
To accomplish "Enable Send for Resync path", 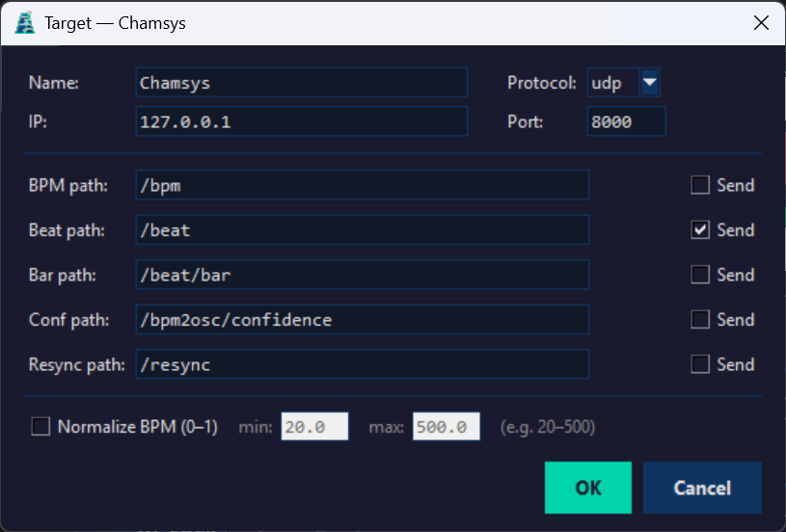I will point(700,364).
